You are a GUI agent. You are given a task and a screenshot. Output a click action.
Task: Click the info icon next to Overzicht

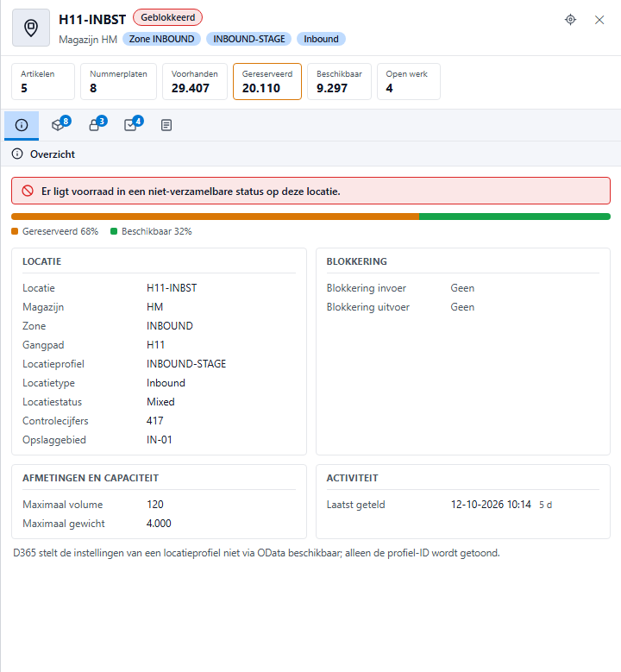(17, 154)
